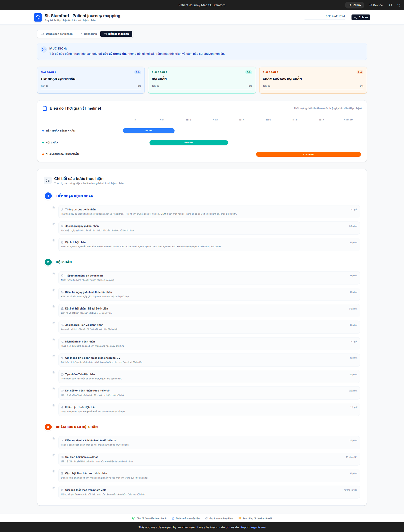This screenshot has width=404, height=532.
Task: Switch to the Hành trình tab
Action: coord(88,34)
